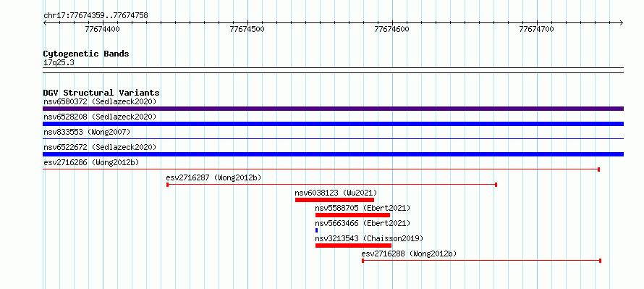
Task: Click the DGV Structural Variants track title
Action: tap(101, 93)
